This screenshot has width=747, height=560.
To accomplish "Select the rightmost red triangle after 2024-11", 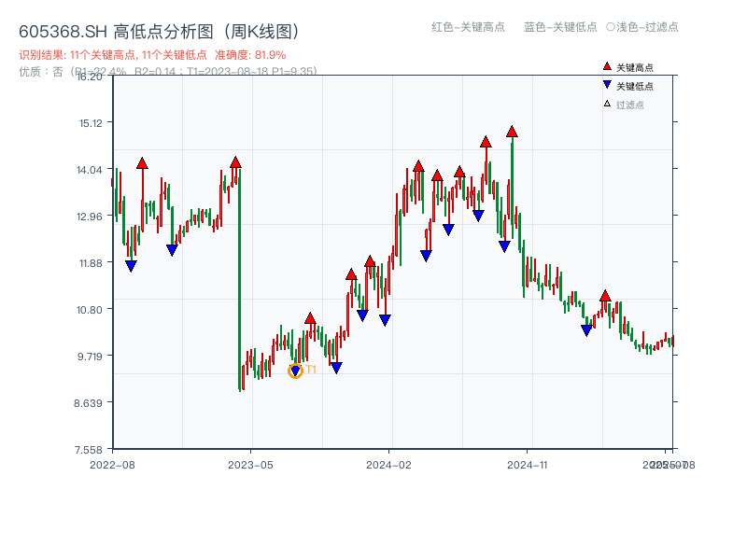I will tap(606, 297).
